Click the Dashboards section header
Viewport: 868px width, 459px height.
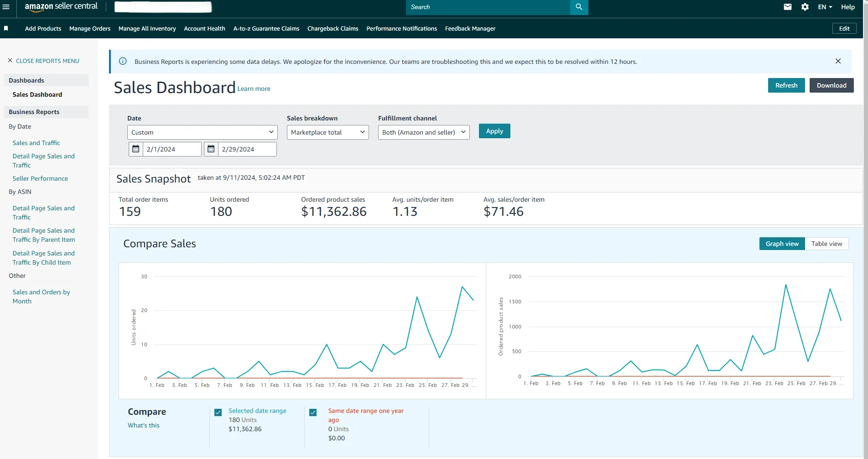click(x=46, y=80)
